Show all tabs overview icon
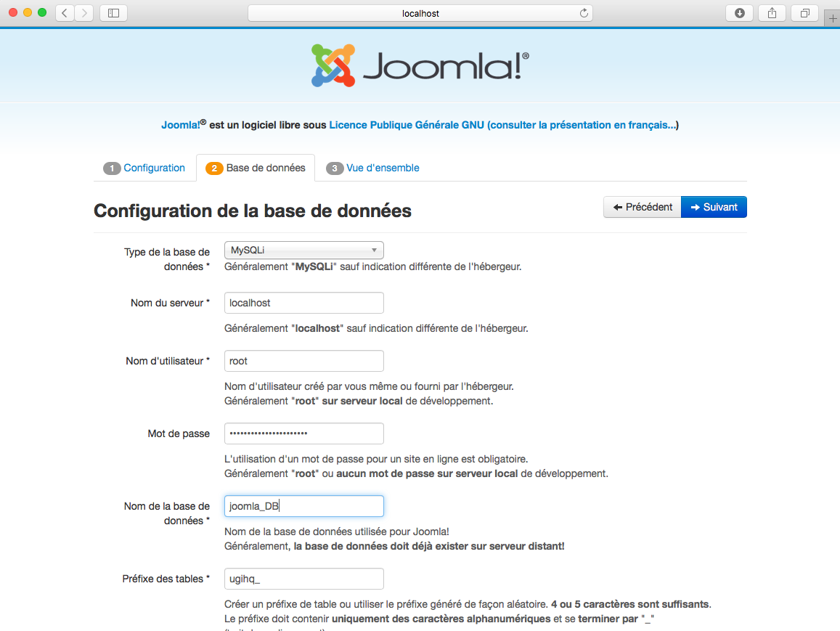Image resolution: width=840 pixels, height=631 pixels. 804,13
